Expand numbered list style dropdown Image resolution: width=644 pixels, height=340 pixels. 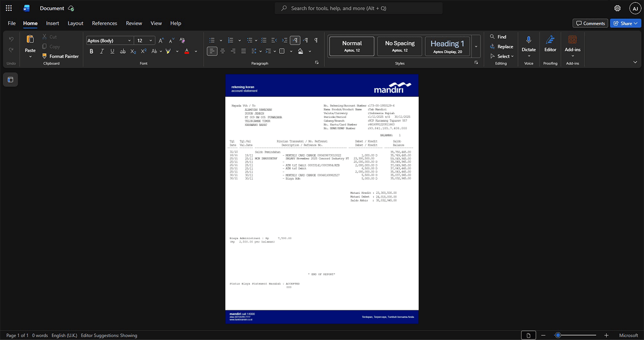pyautogui.click(x=239, y=41)
